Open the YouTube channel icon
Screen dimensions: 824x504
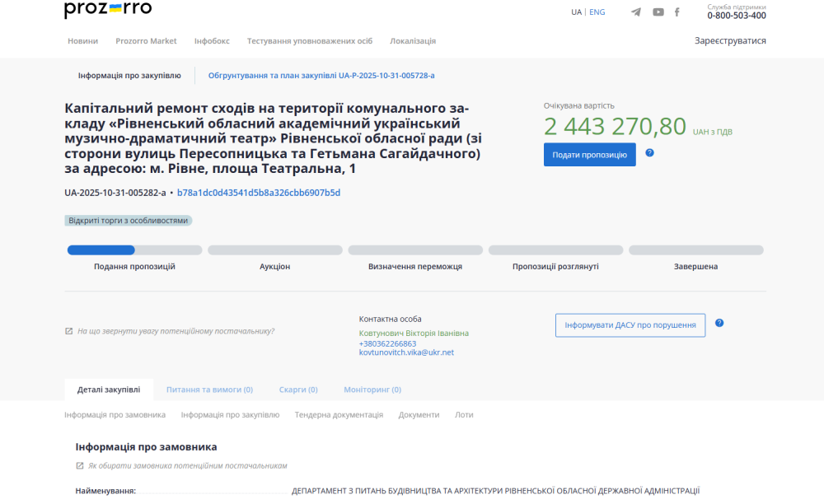coord(658,12)
